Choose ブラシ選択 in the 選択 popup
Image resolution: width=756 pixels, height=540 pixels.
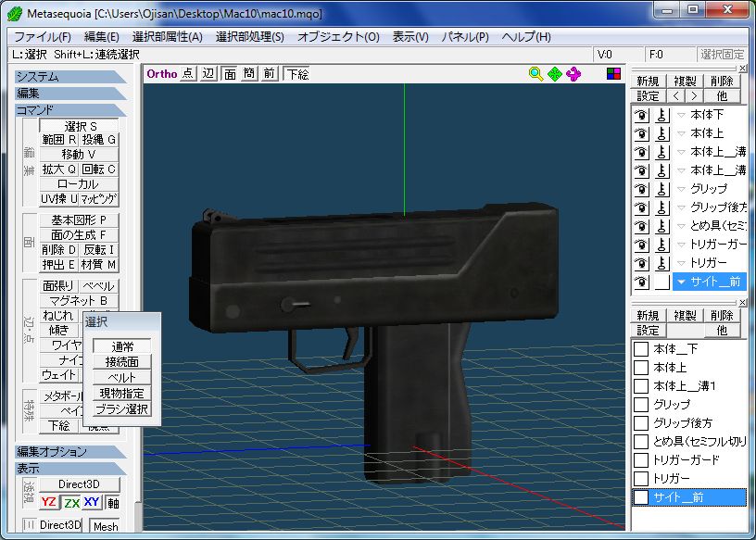pyautogui.click(x=122, y=409)
